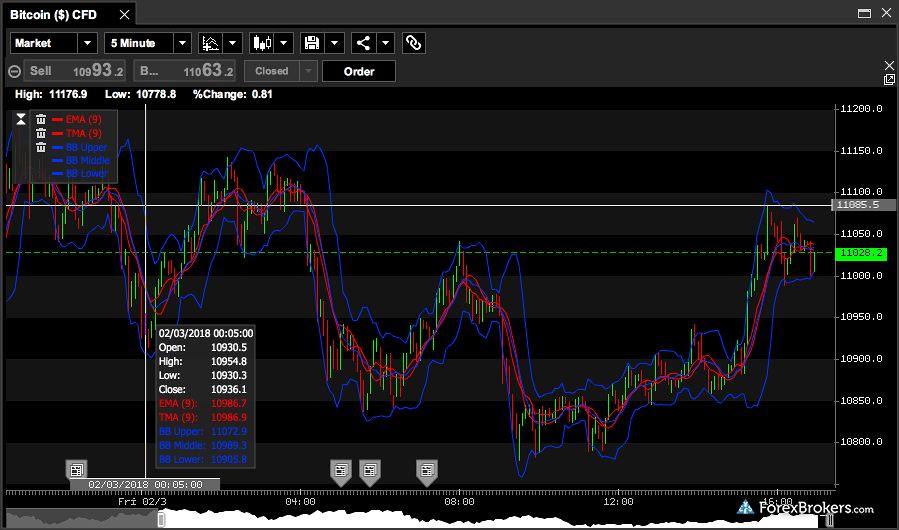Click the Sell 10993.2 button
The height and width of the screenshot is (530, 899).
pos(75,71)
